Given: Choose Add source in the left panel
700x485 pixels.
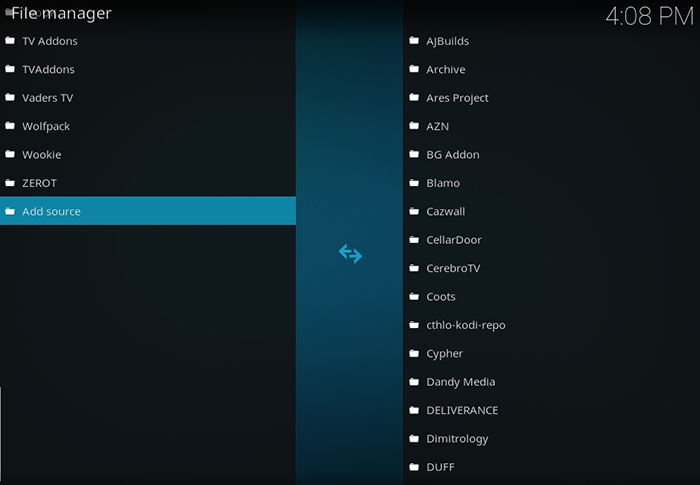Looking at the screenshot, I should point(148,211).
